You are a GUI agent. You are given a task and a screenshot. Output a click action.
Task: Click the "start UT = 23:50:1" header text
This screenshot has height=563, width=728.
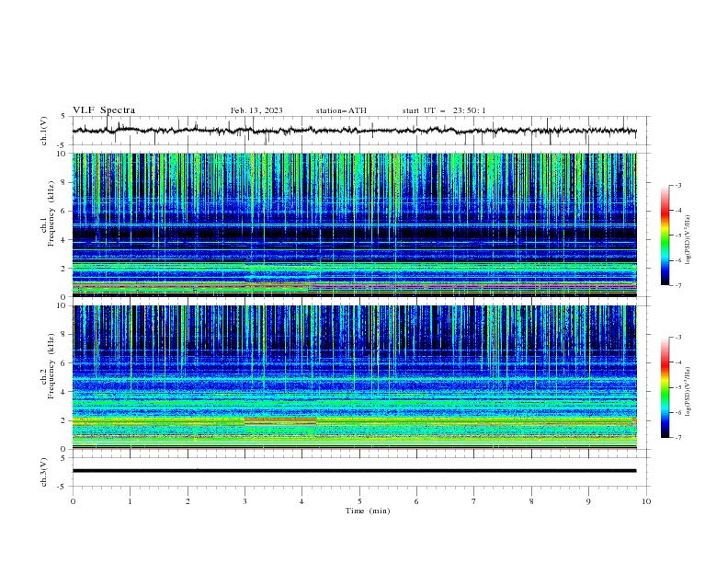(x=444, y=110)
